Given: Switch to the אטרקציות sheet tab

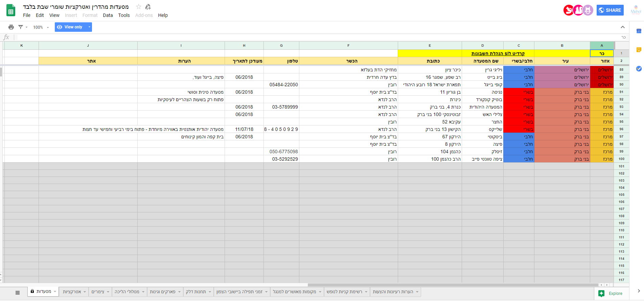Looking at the screenshot, I should (x=72, y=292).
